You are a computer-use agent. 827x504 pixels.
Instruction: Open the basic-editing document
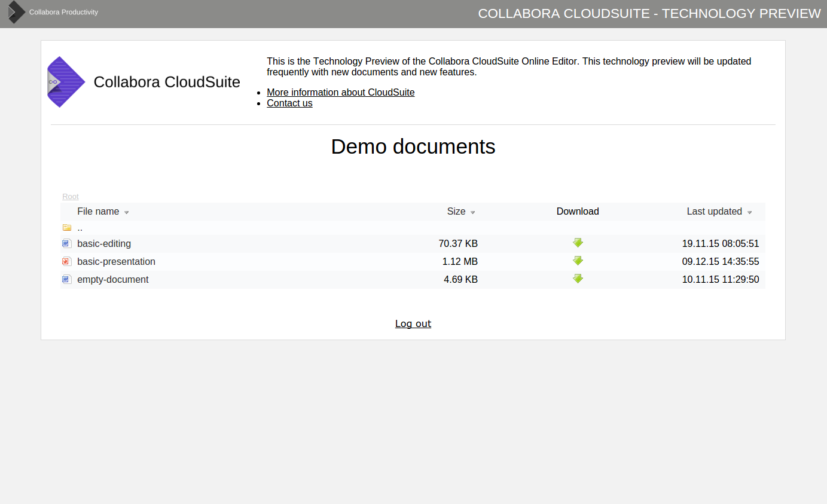[x=104, y=243]
